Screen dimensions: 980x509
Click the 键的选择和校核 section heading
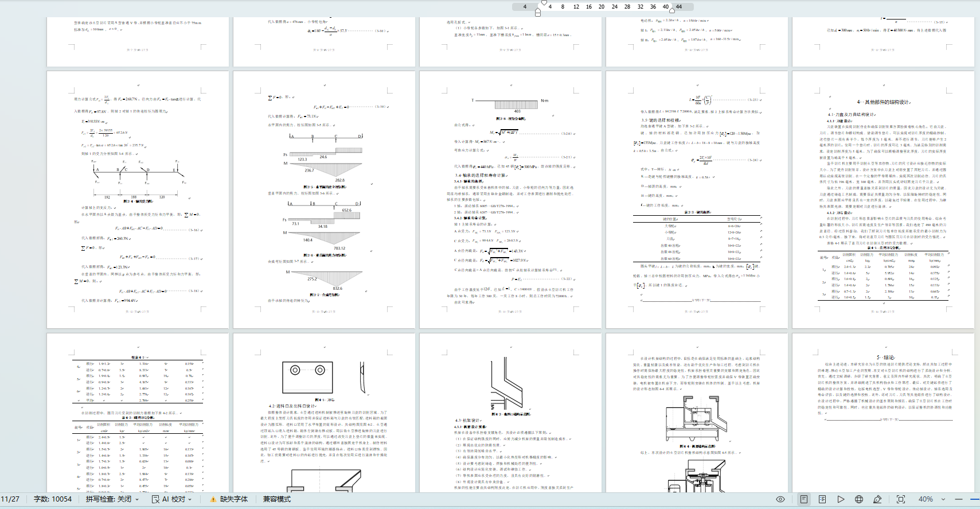click(x=664, y=121)
